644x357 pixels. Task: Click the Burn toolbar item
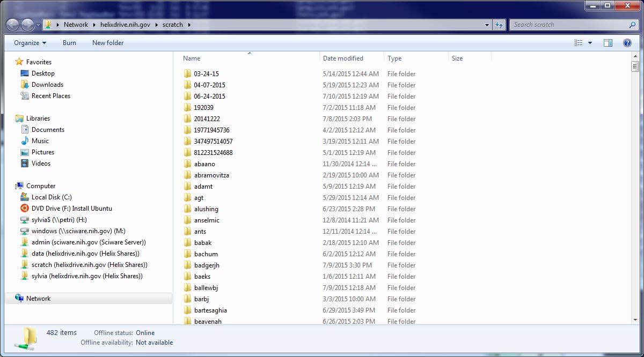click(69, 43)
